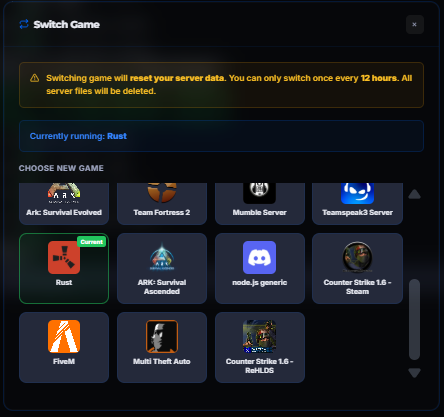
Task: Select Counter Strike 1.6 - Steam icon
Action: pyautogui.click(x=357, y=257)
